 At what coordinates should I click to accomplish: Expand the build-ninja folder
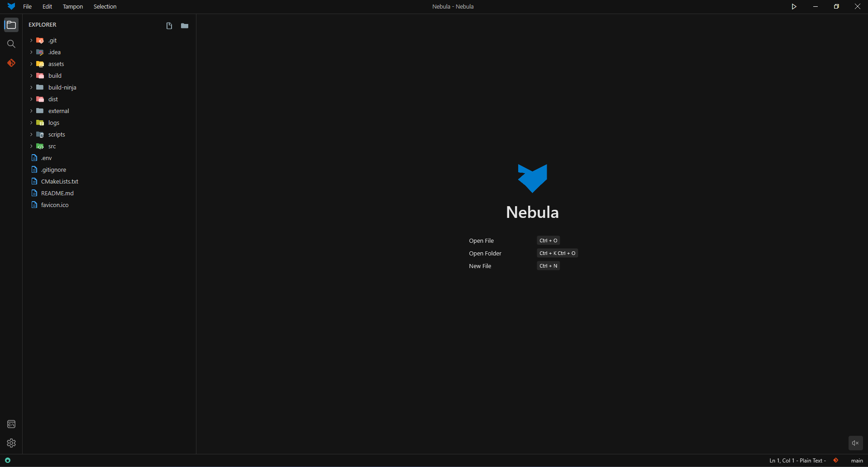[62, 88]
